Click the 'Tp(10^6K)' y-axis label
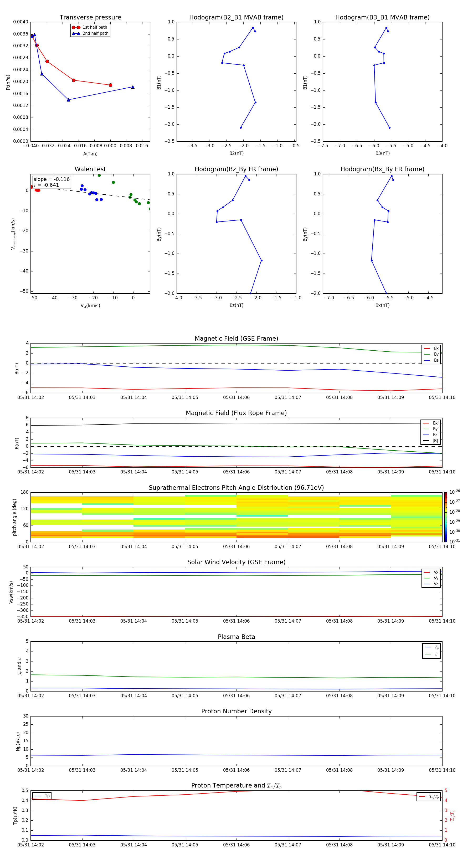The width and height of the screenshot is (473, 868). click(x=15, y=815)
